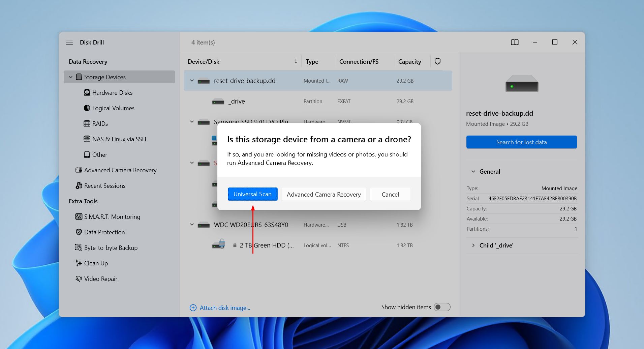Sort by the Capacity column header
This screenshot has width=644, height=349.
(x=409, y=61)
